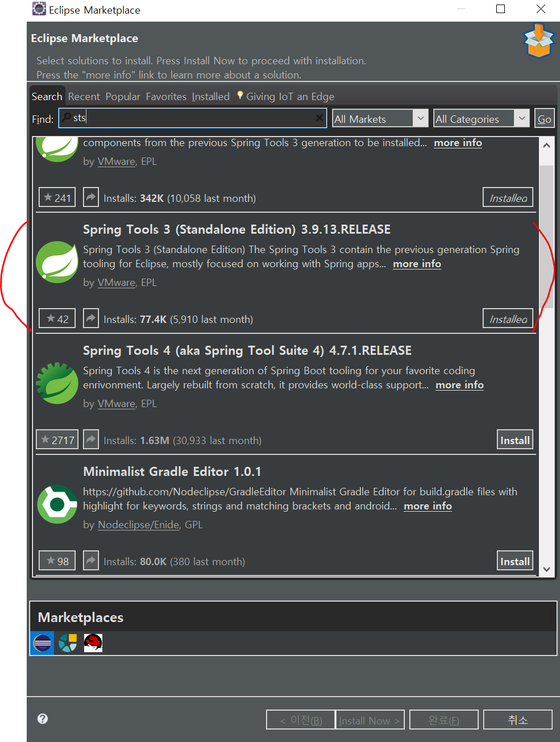The image size is (560, 742).
Task: Click title Spring Tools 4 4.7.1.RELEASE
Action: coord(247,350)
